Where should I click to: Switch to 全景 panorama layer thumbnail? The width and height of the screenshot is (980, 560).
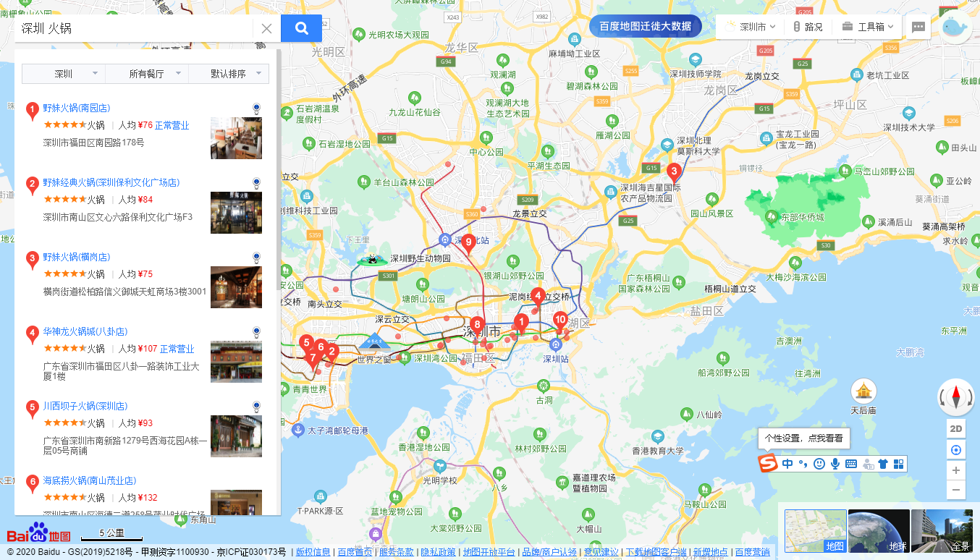tap(942, 531)
